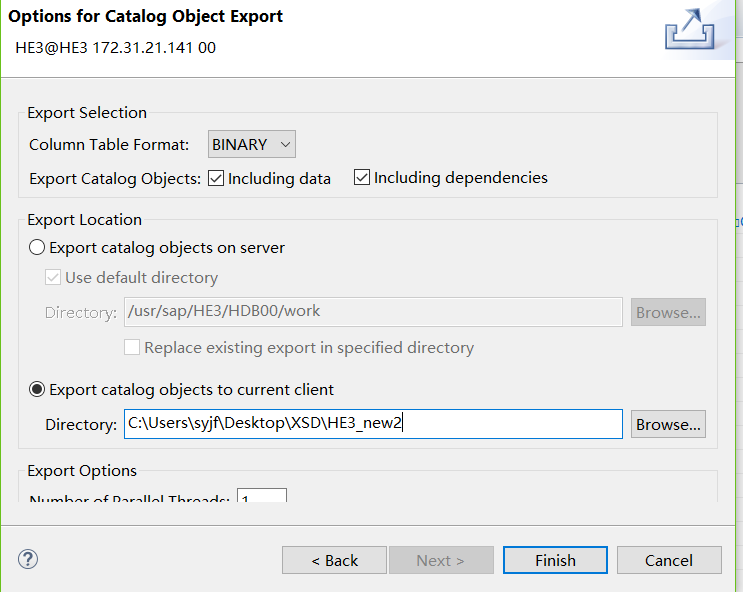Click the Options for Catalog Object Export title
Viewport: 743px width, 592px height.
[145, 16]
